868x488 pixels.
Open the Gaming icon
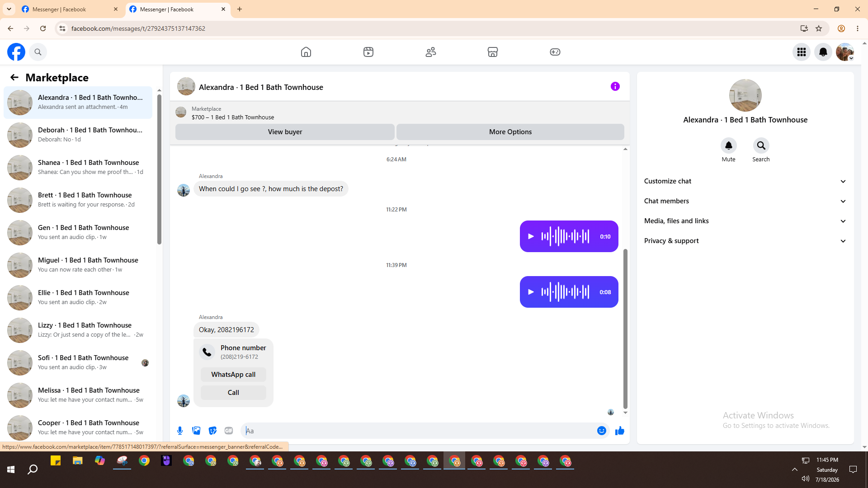pos(555,52)
